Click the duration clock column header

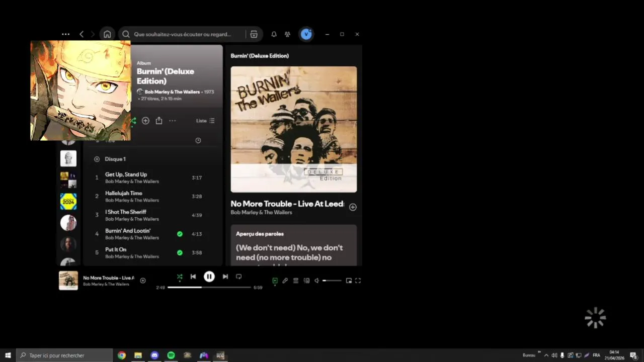pyautogui.click(x=198, y=141)
